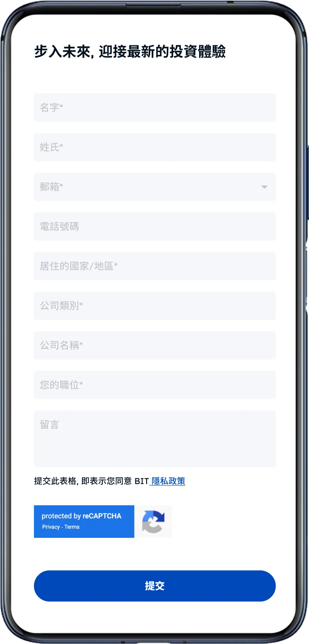The image size is (309, 644).
Task: Select the 公司名稱 input field
Action: coord(155,345)
